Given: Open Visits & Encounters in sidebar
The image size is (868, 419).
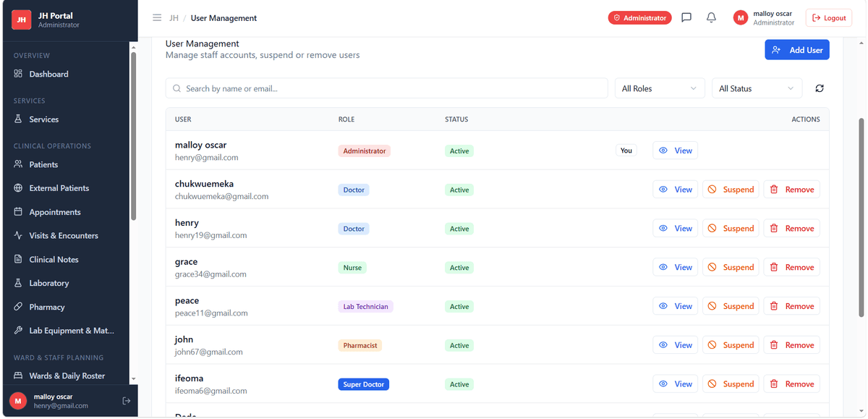Looking at the screenshot, I should (64, 235).
